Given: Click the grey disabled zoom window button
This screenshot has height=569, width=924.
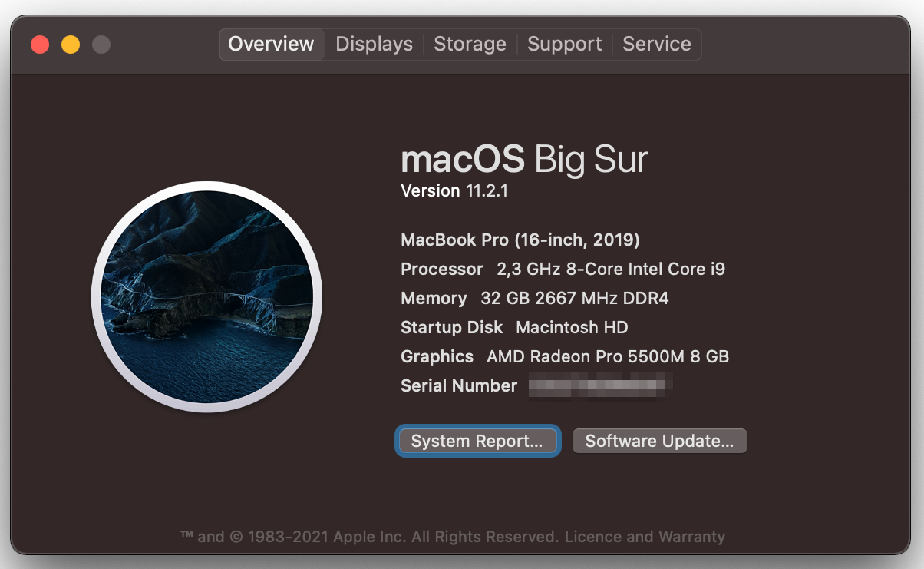Looking at the screenshot, I should click(101, 45).
